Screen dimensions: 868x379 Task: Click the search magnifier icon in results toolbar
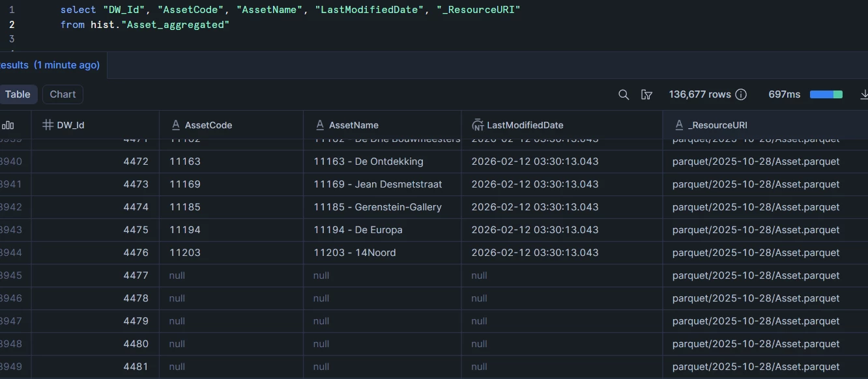point(624,94)
